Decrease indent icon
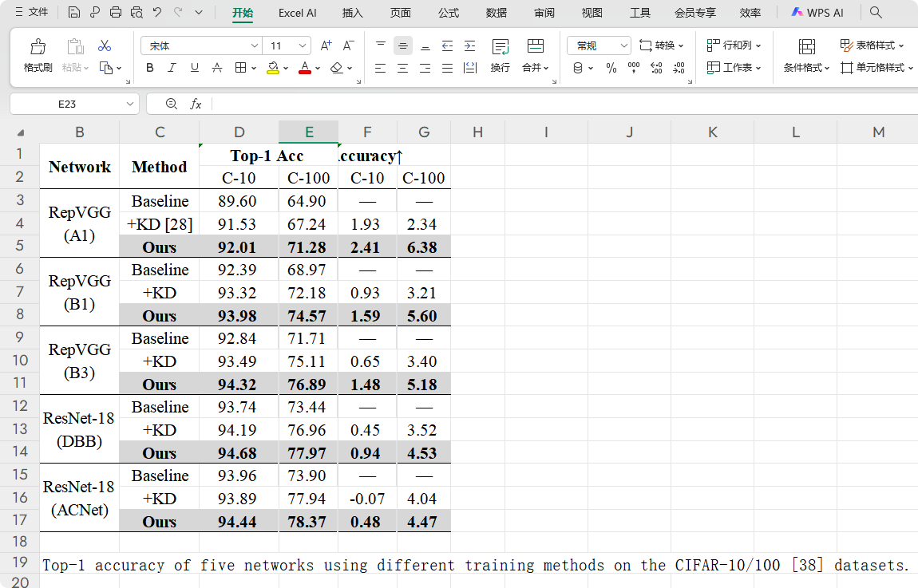This screenshot has width=918, height=588. (x=447, y=45)
